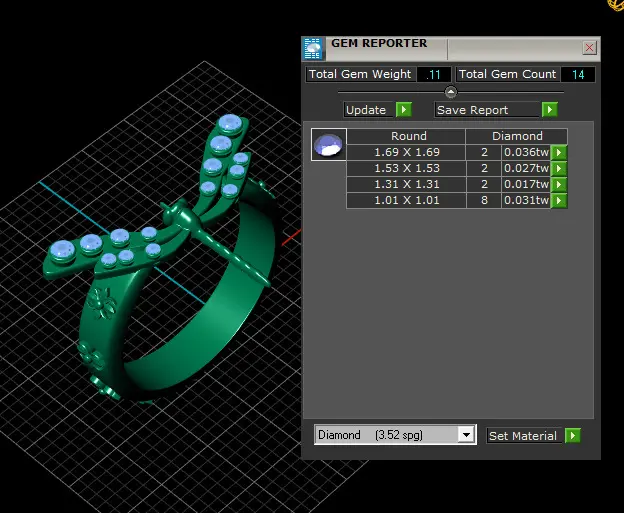Select the 1.53 X 1.53 size cell
Image resolution: width=624 pixels, height=513 pixels.
[x=406, y=168]
